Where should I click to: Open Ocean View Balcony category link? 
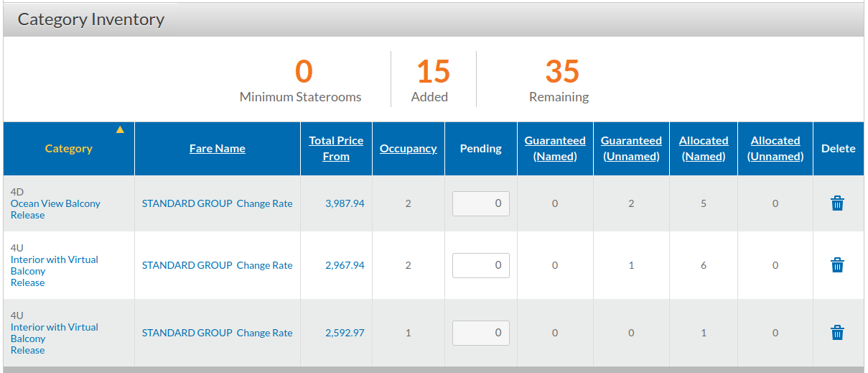(x=55, y=203)
